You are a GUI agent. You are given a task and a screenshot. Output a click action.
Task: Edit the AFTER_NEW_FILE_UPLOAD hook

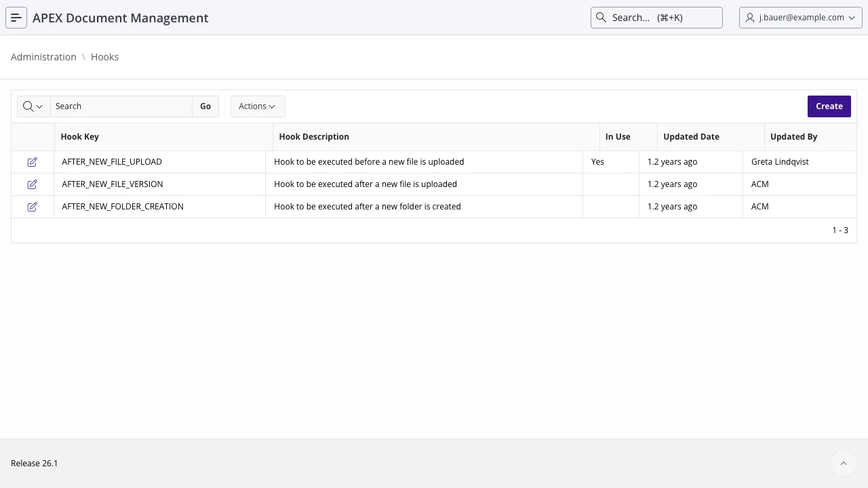click(32, 162)
